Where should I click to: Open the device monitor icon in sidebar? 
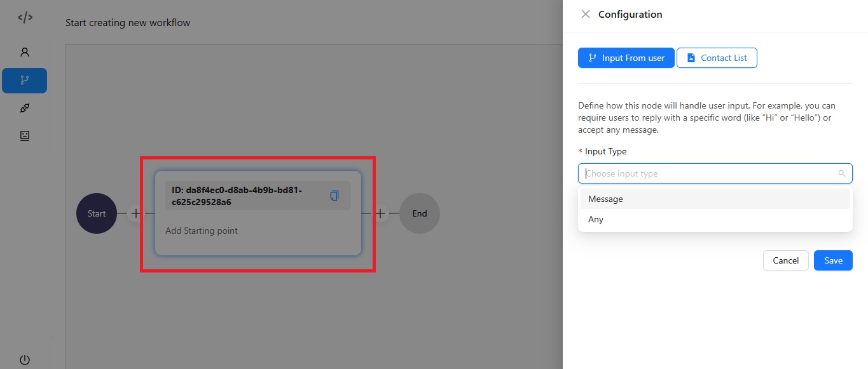point(24,135)
